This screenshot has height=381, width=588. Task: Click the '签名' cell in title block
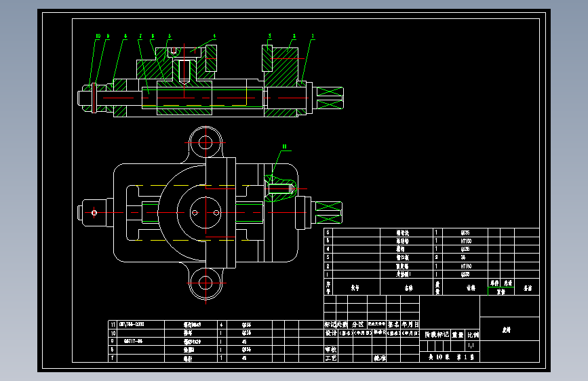point(394,325)
